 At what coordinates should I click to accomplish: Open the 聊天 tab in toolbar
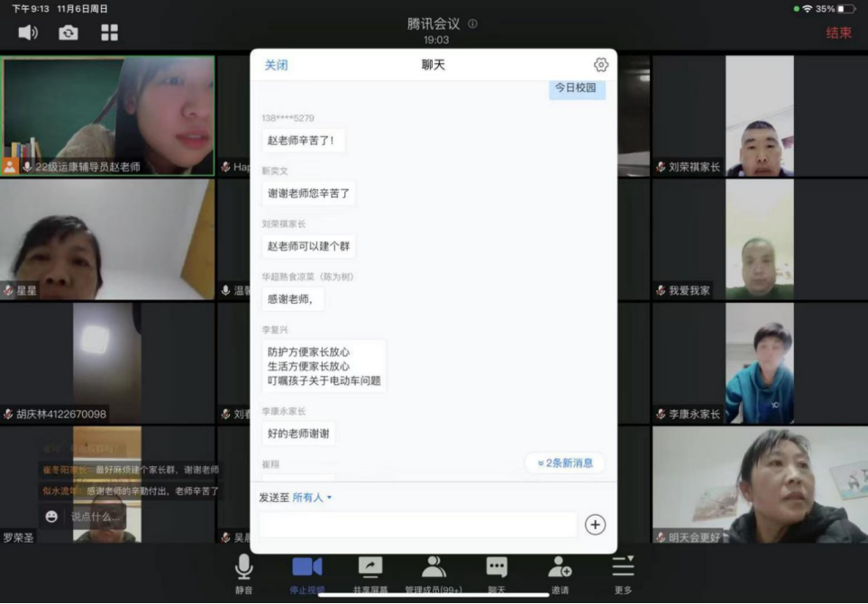click(x=497, y=572)
